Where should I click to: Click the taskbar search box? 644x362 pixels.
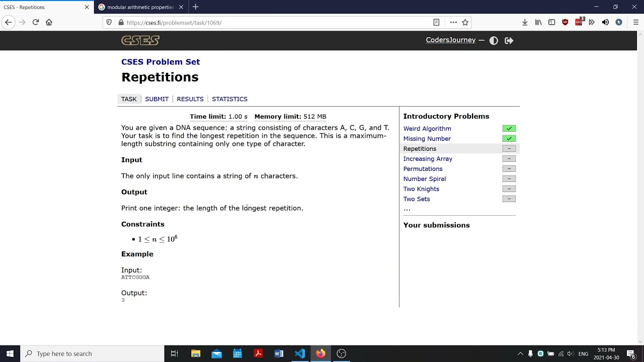92,353
